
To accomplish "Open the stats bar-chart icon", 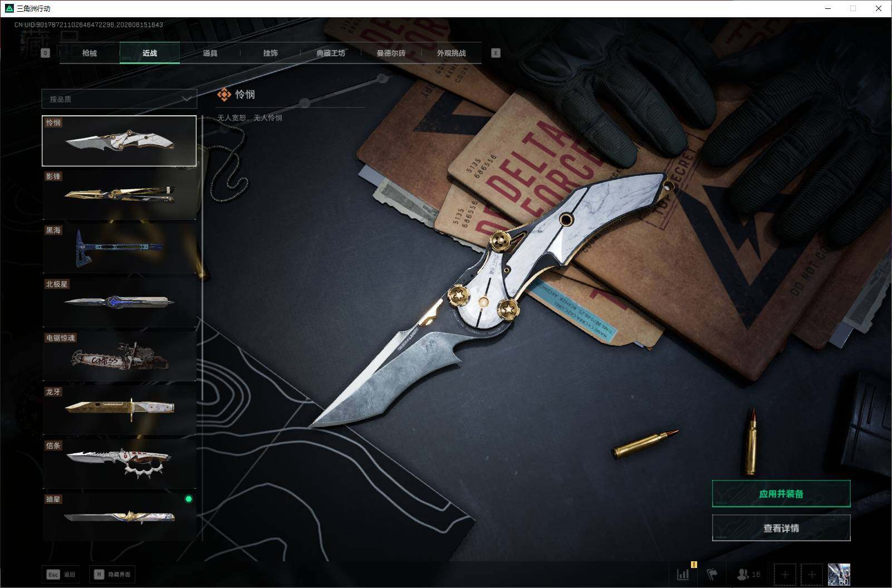I will [x=683, y=574].
